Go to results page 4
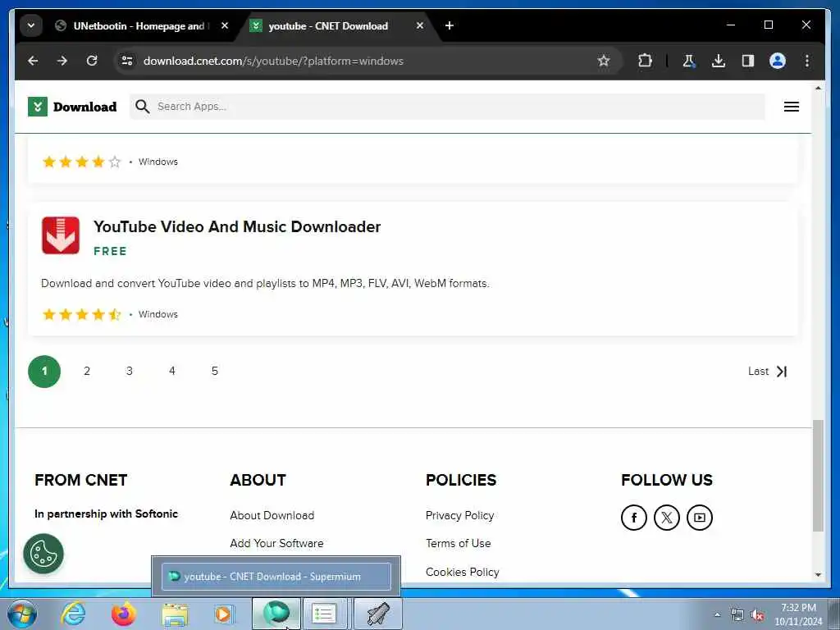Viewport: 840px width, 630px height. click(172, 372)
